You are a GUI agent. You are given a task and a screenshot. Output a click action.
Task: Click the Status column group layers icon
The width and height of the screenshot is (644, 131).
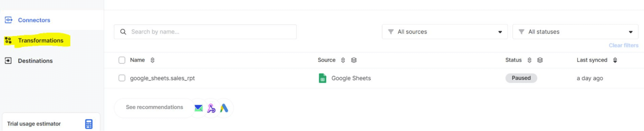[x=540, y=60]
